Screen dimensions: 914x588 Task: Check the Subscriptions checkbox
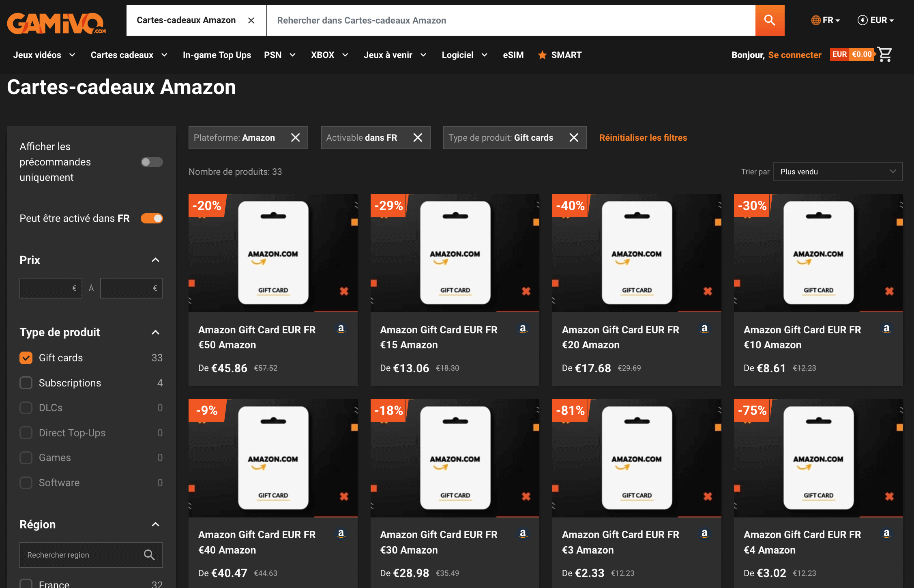(x=26, y=383)
